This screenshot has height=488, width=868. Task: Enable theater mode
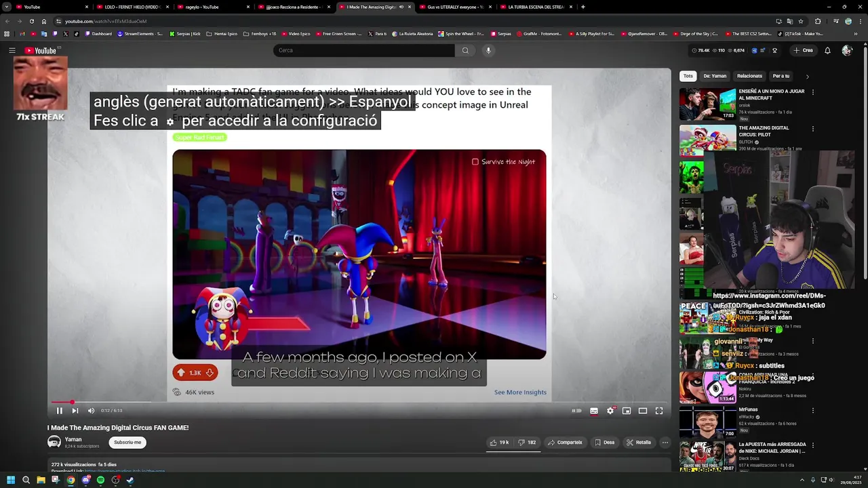coord(643,411)
